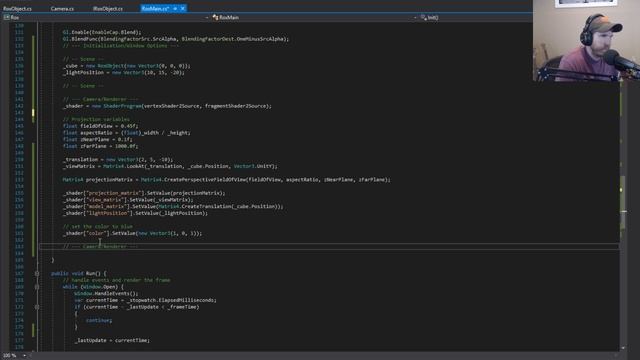This screenshot has width=640, height=360.
Task: Click the _cube = new RoxObject line
Action: (127, 66)
